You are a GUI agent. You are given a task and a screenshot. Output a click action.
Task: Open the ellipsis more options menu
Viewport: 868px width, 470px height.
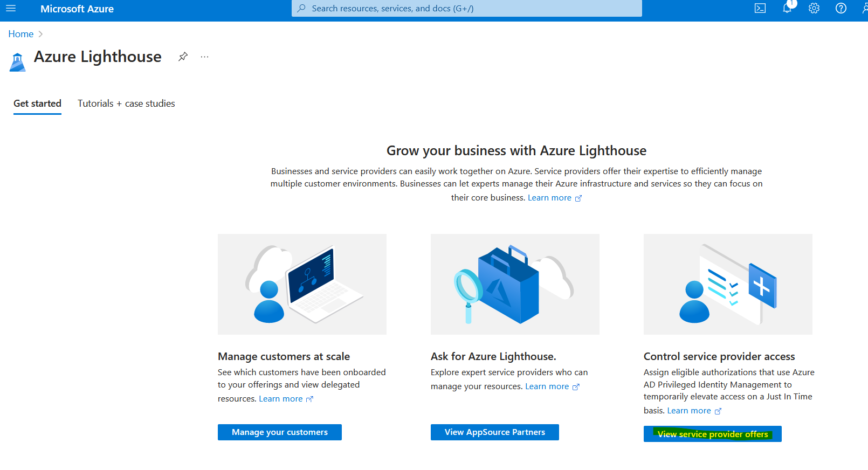(x=204, y=57)
